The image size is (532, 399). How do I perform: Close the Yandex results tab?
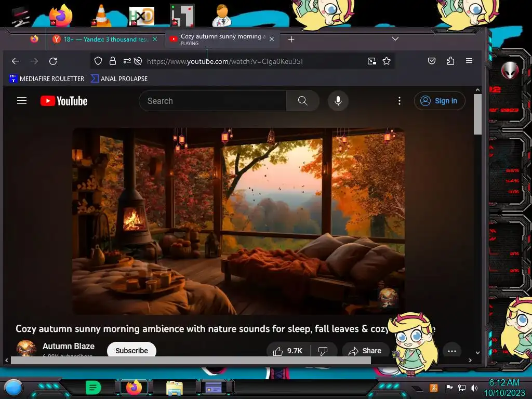click(x=155, y=39)
